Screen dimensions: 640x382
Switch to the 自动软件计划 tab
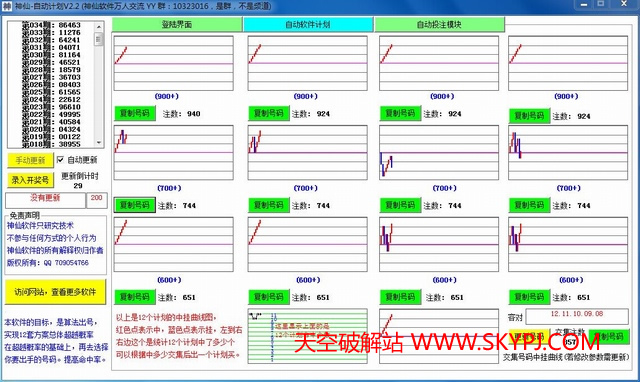tap(308, 24)
